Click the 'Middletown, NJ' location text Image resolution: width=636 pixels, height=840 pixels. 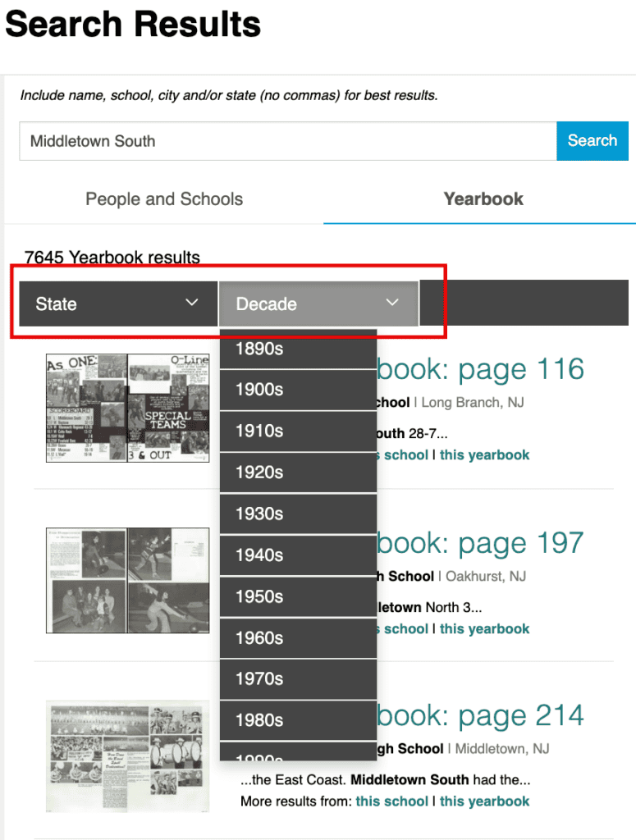click(502, 749)
